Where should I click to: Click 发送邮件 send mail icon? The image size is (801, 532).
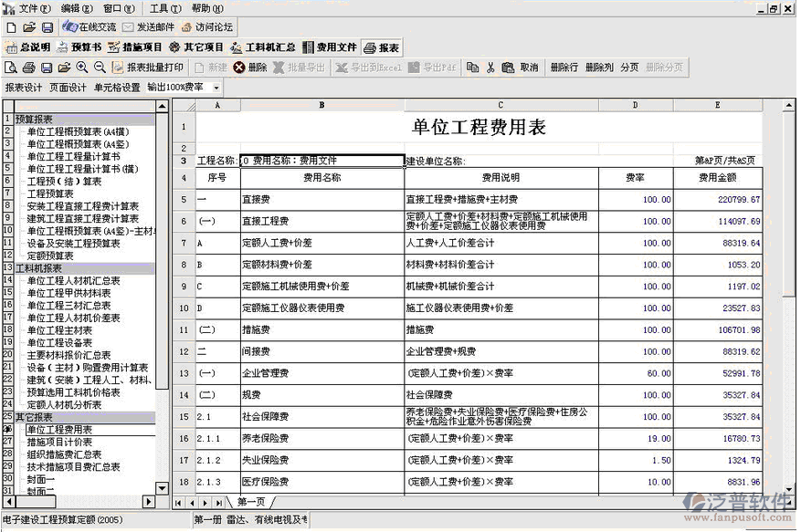[x=148, y=27]
